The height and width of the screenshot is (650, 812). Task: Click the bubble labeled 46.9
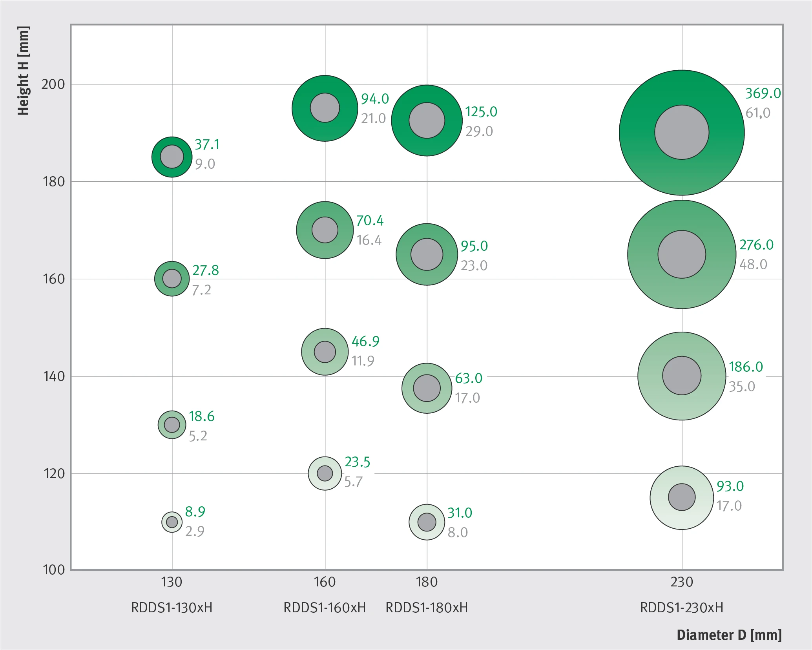325,352
